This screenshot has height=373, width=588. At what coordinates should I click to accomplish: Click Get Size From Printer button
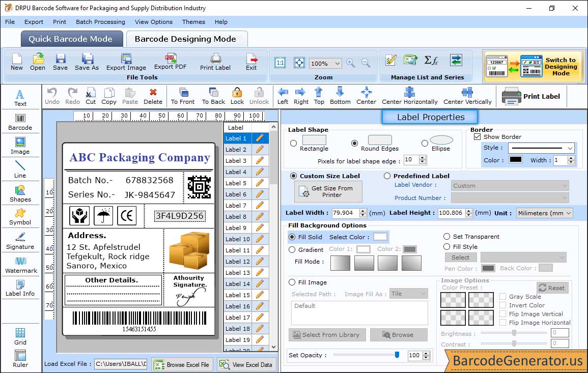328,192
